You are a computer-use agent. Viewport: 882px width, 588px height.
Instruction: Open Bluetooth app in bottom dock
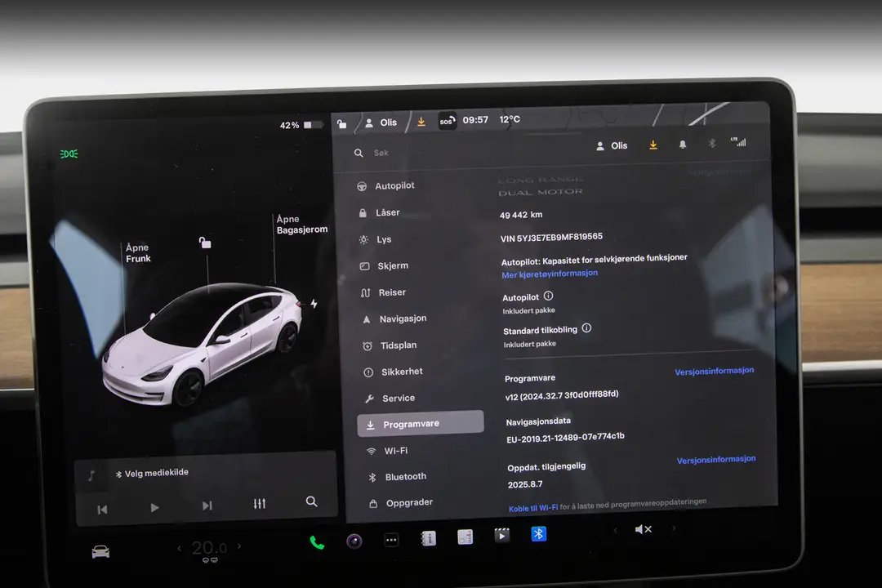click(x=538, y=533)
